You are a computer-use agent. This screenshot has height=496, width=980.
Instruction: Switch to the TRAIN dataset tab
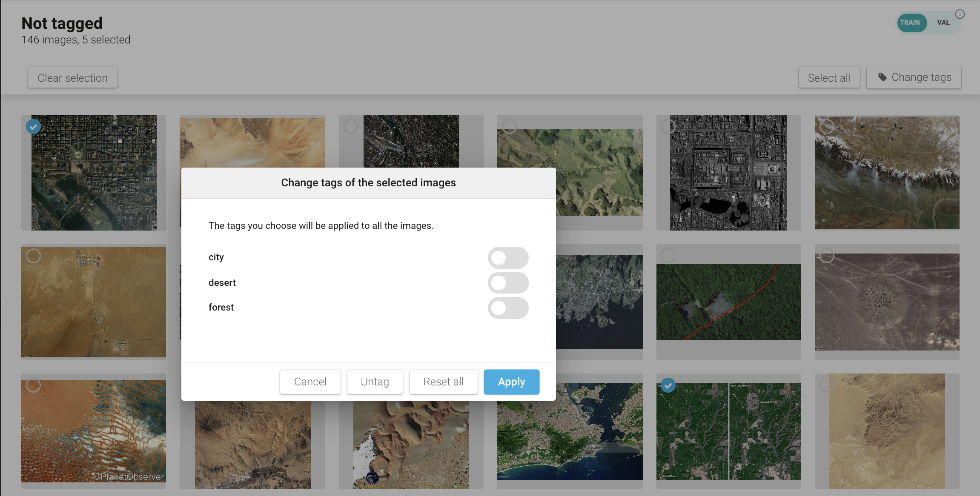[910, 23]
